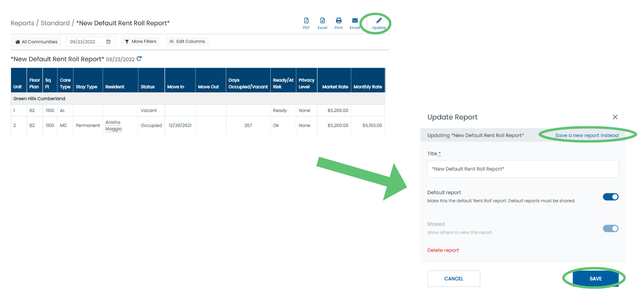Open resident Anisha Maggio link
644x307 pixels.
point(114,126)
